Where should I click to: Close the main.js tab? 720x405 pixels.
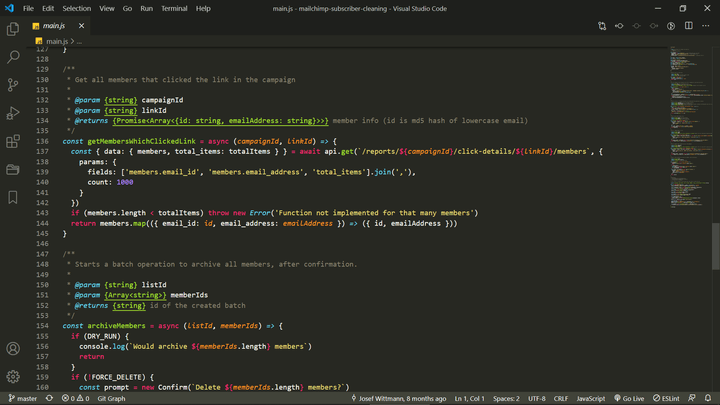(81, 26)
